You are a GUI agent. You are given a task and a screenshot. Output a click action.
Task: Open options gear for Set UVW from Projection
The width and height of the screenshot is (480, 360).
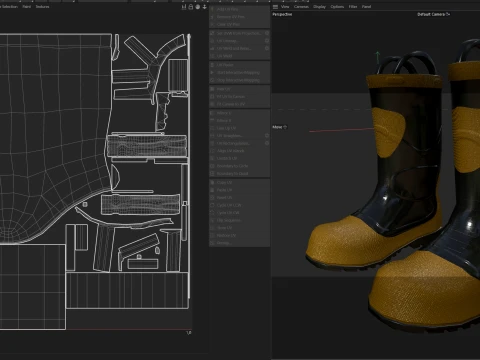point(267,33)
